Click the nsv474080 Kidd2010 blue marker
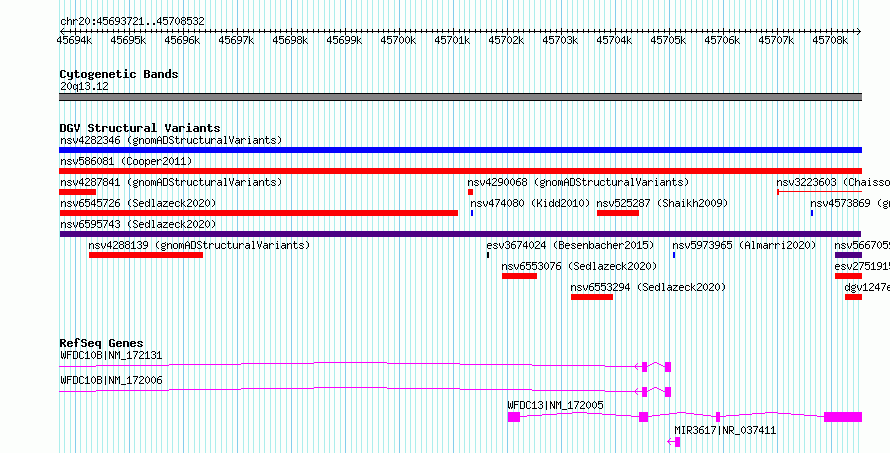The height and width of the screenshot is (453, 890). 472,213
